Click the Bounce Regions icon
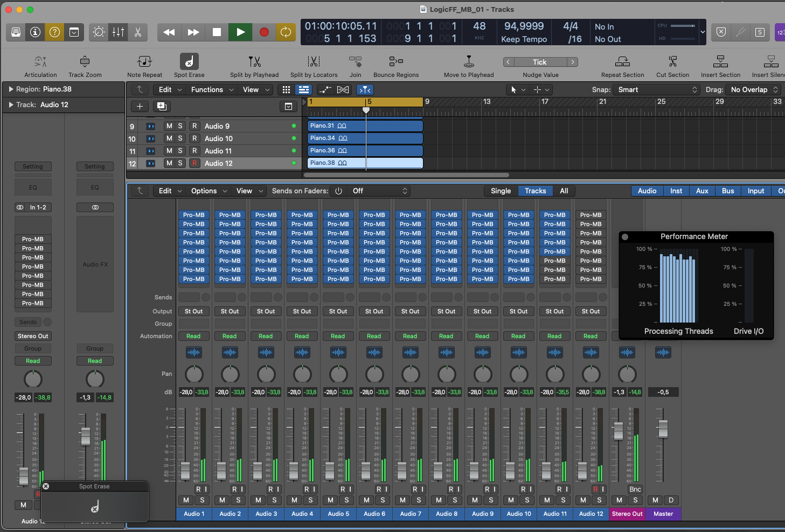 pyautogui.click(x=396, y=61)
